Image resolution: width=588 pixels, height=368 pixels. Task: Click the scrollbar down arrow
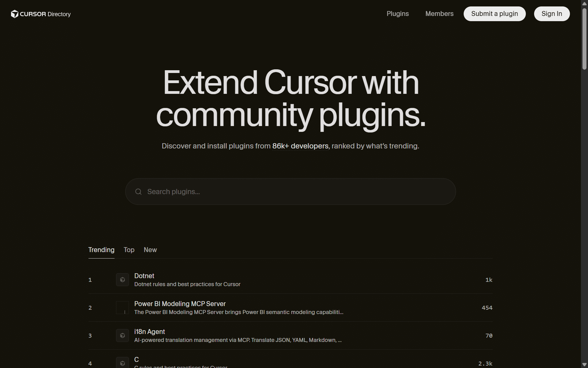click(x=584, y=364)
